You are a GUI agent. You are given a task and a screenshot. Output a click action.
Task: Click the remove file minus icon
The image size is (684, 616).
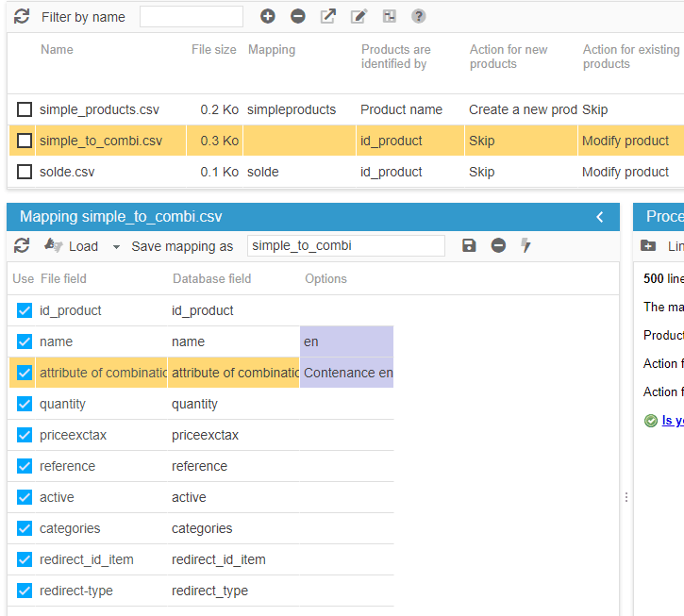[x=298, y=16]
